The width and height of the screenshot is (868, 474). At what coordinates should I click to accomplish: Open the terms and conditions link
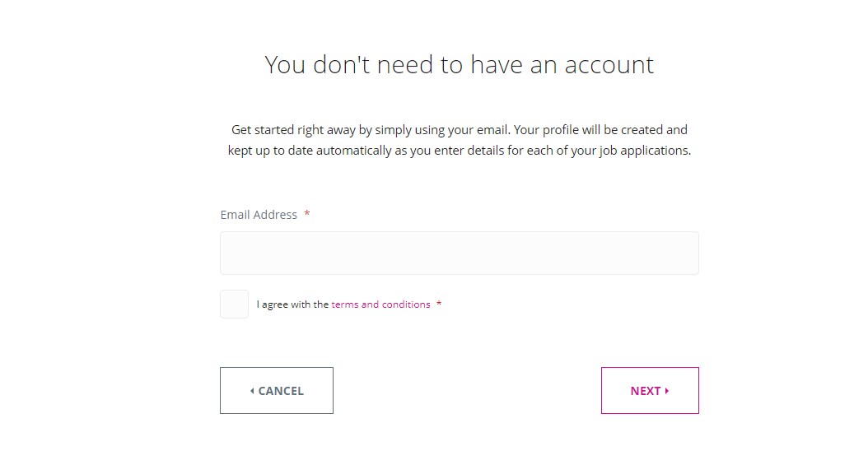380,304
